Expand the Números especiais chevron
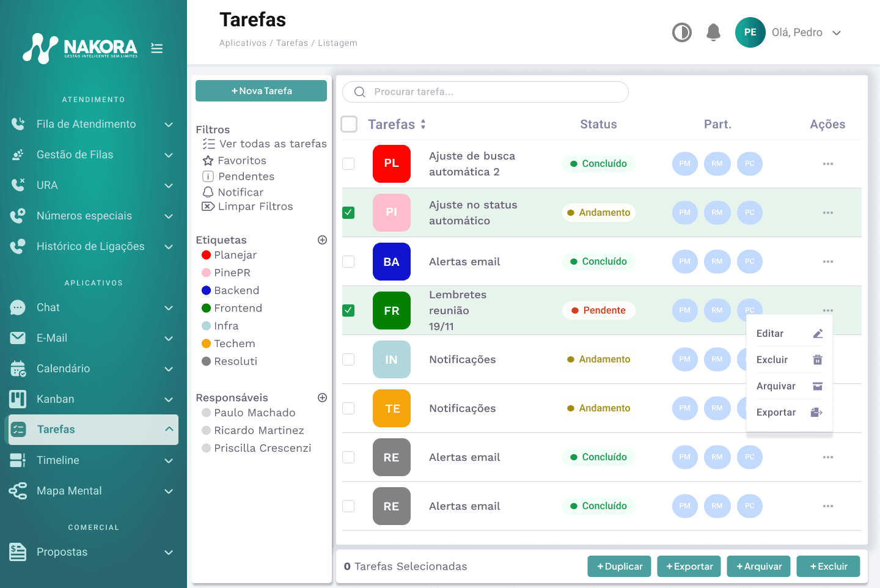The width and height of the screenshot is (880, 588). tap(169, 216)
